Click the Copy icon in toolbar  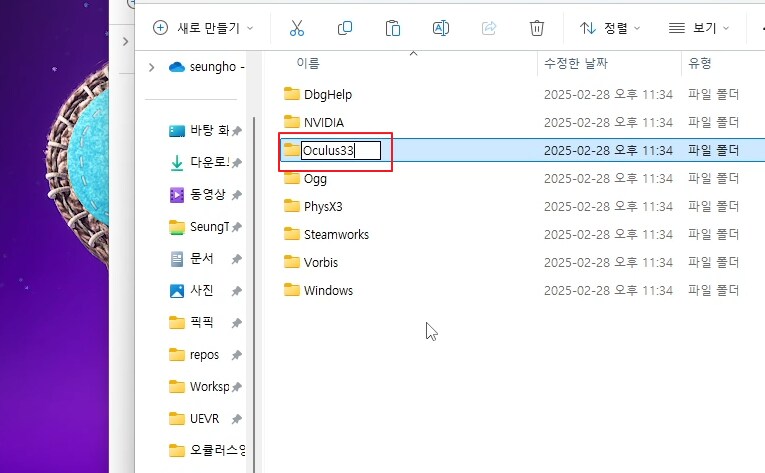point(344,28)
